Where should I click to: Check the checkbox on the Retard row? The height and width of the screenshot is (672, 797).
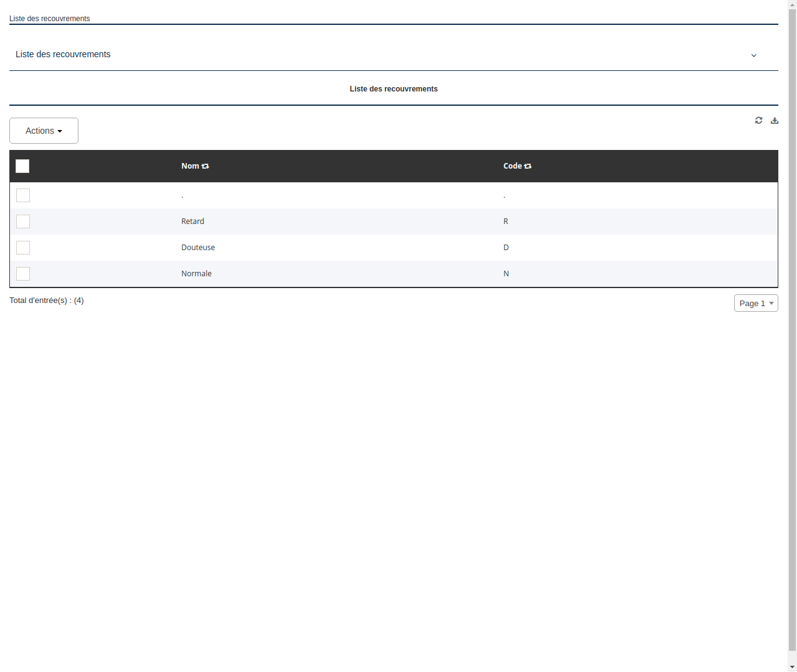[23, 222]
